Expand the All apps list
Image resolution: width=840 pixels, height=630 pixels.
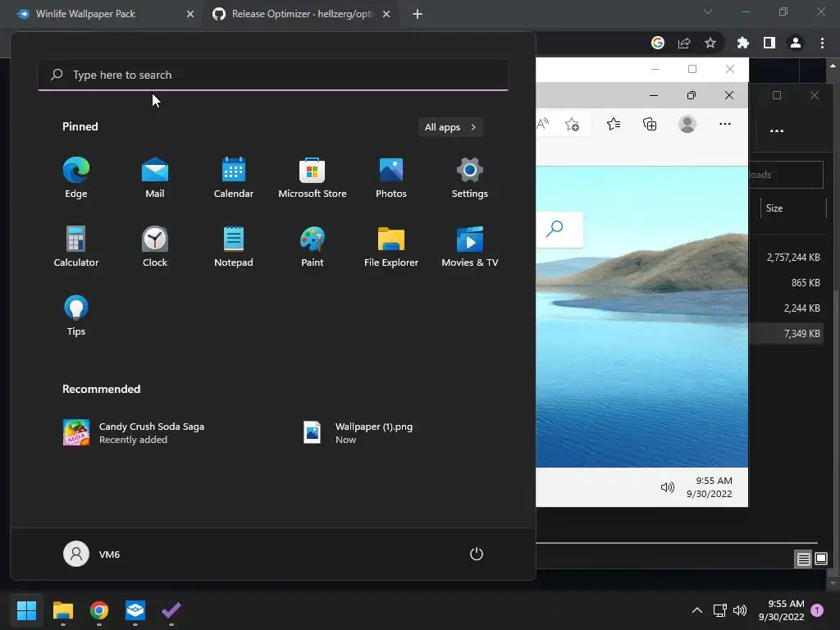(450, 127)
